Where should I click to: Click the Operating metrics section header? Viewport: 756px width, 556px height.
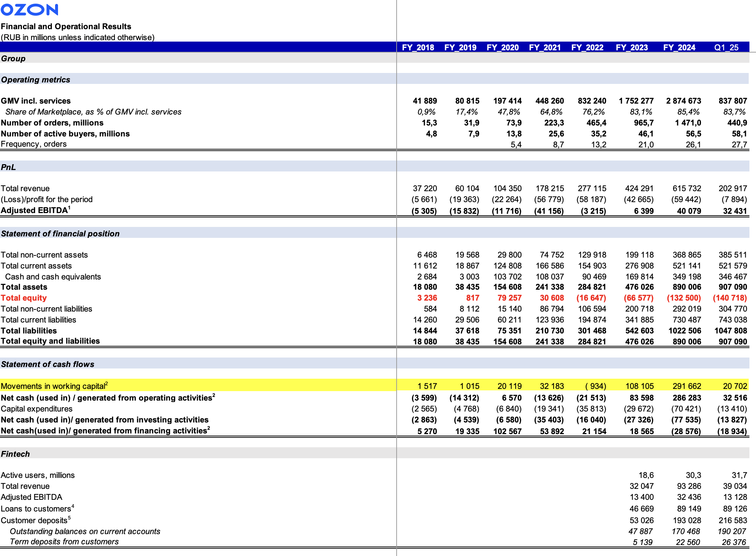coord(35,80)
